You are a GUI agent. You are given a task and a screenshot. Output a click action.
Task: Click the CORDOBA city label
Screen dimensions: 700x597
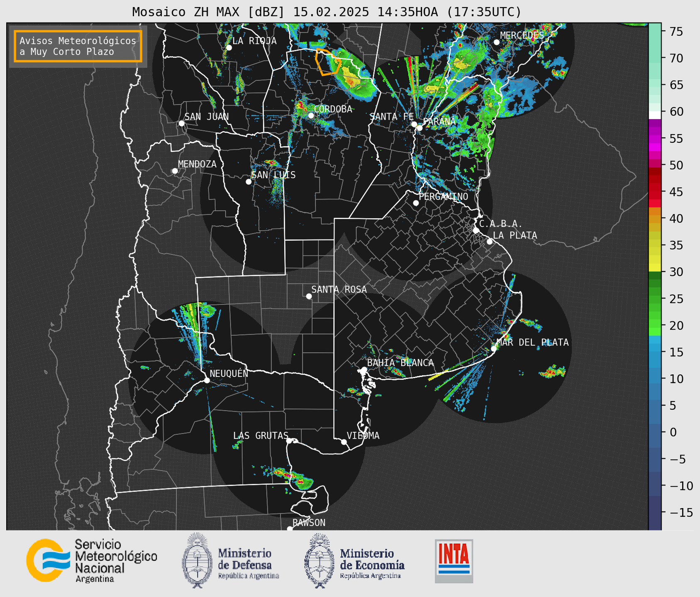tap(333, 109)
